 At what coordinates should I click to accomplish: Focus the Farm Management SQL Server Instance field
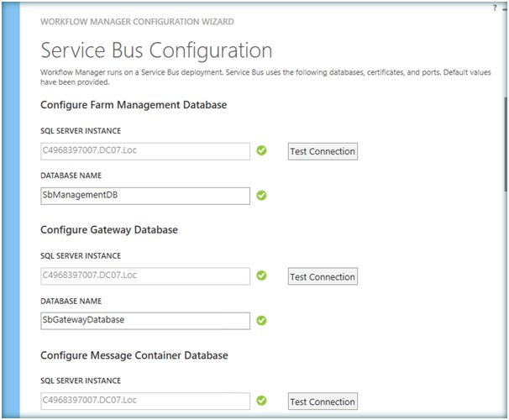point(145,151)
